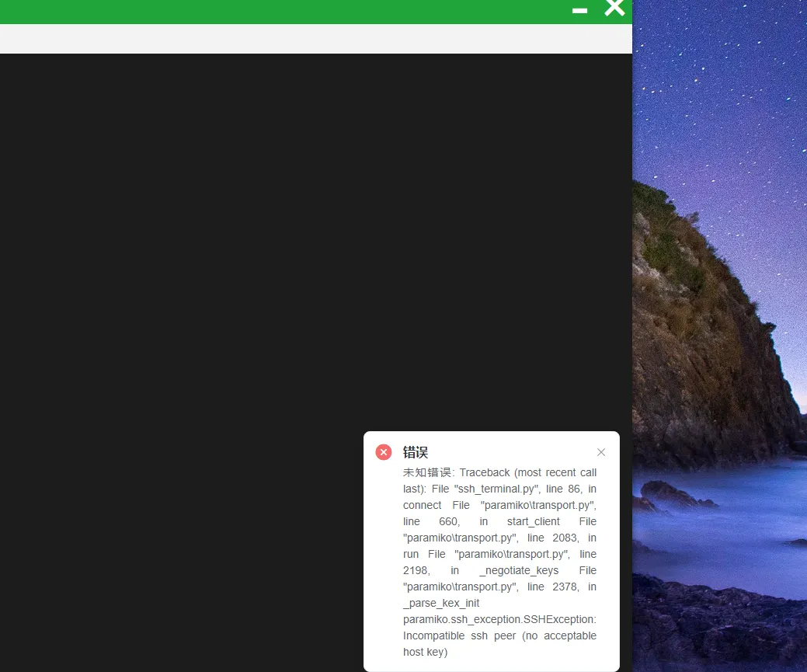The width and height of the screenshot is (807, 672).
Task: Close the green-titled terminal window
Action: tap(614, 9)
